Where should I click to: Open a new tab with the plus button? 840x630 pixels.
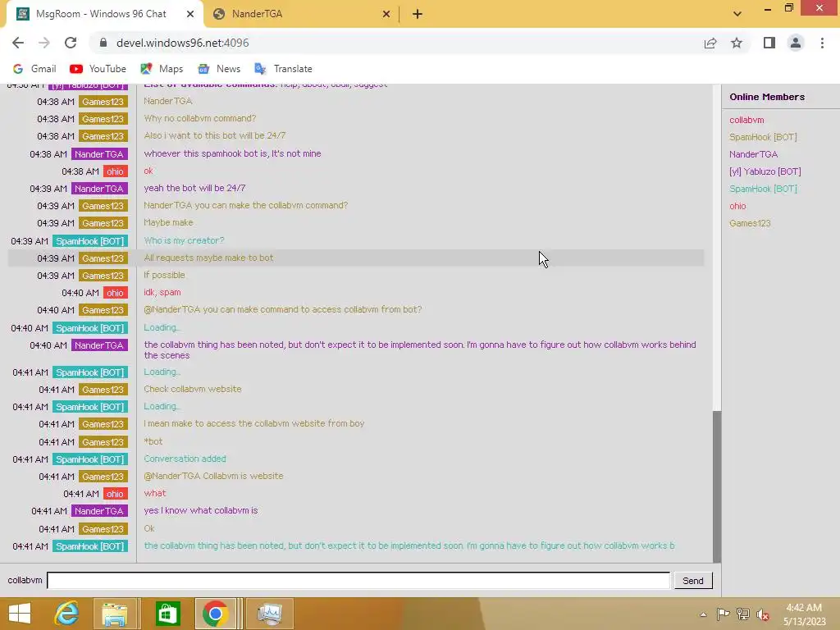[x=418, y=14]
